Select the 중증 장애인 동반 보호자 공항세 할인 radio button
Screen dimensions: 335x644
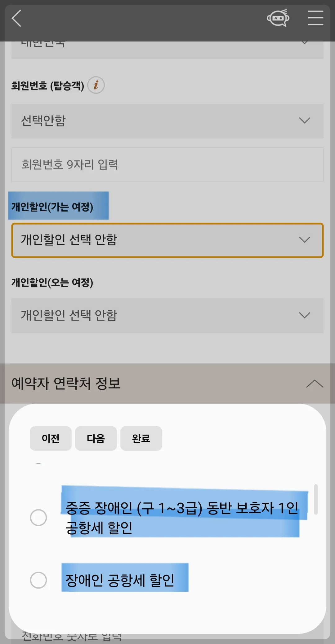[x=39, y=517]
